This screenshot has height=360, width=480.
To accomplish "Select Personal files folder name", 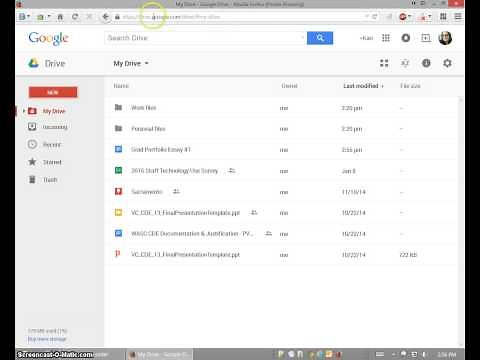I will [x=148, y=129].
